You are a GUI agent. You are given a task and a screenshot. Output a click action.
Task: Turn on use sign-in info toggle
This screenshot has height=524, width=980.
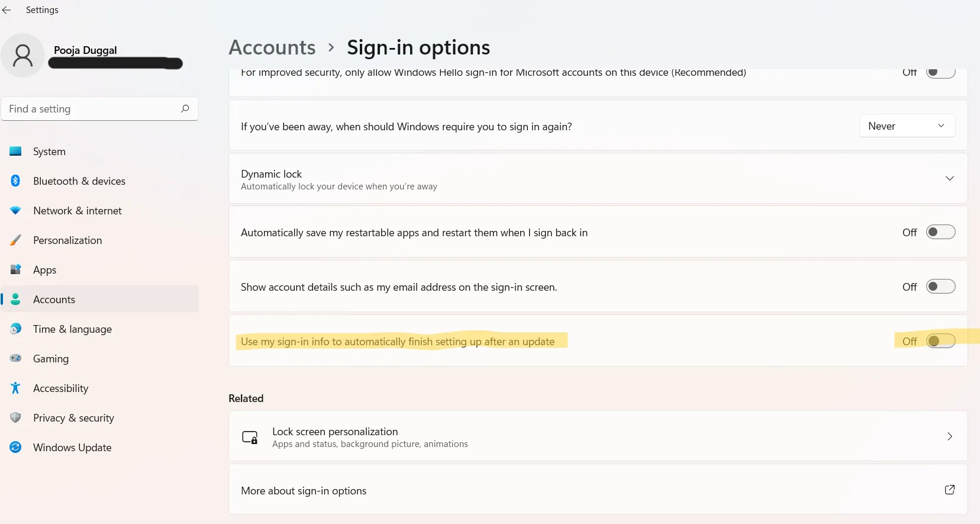tap(940, 341)
